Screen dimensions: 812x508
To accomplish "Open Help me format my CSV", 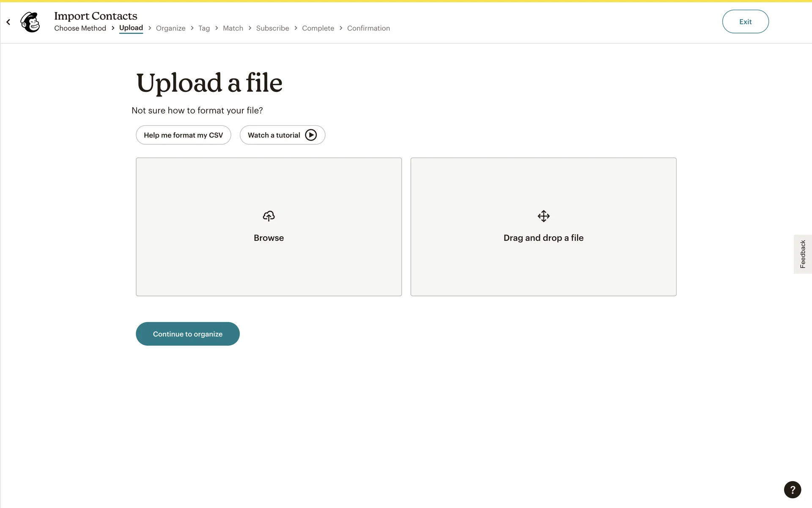I will tap(183, 135).
